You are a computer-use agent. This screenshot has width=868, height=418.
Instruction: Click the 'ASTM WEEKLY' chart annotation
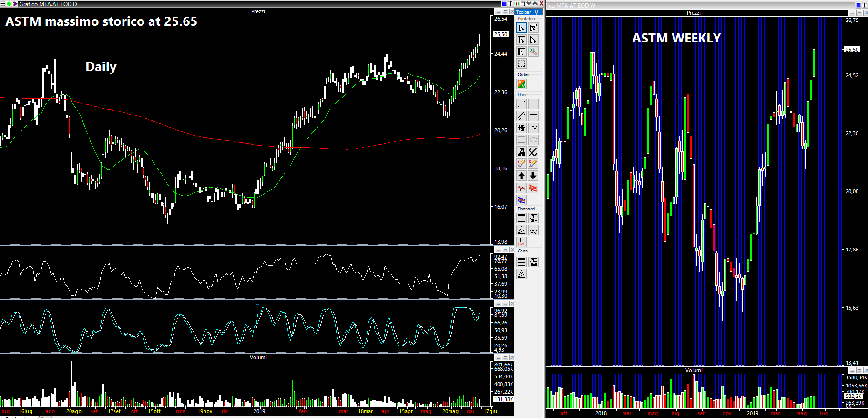(x=676, y=38)
